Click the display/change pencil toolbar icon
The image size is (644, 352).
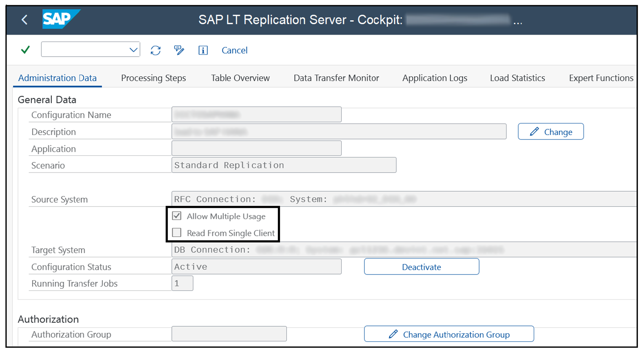point(179,50)
